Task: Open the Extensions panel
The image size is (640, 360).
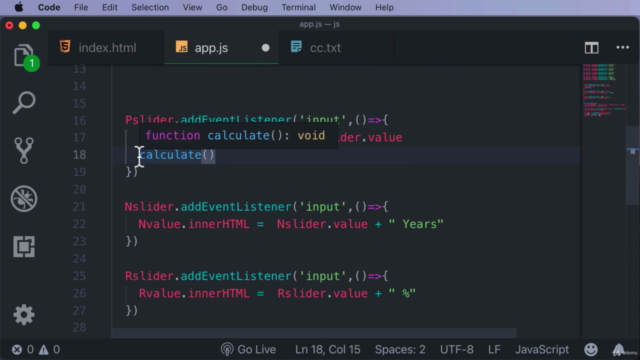Action: (24, 247)
